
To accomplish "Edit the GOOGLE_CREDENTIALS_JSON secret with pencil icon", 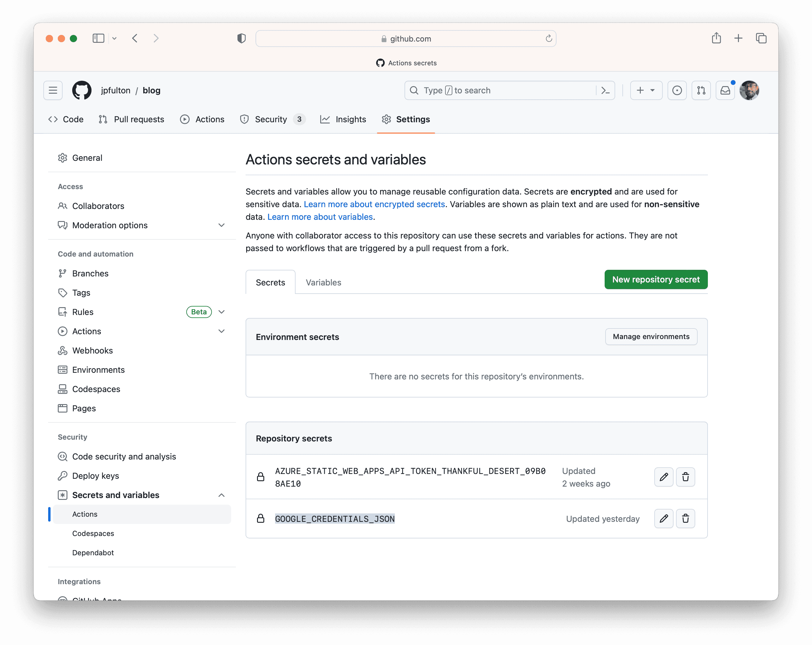I will (664, 519).
